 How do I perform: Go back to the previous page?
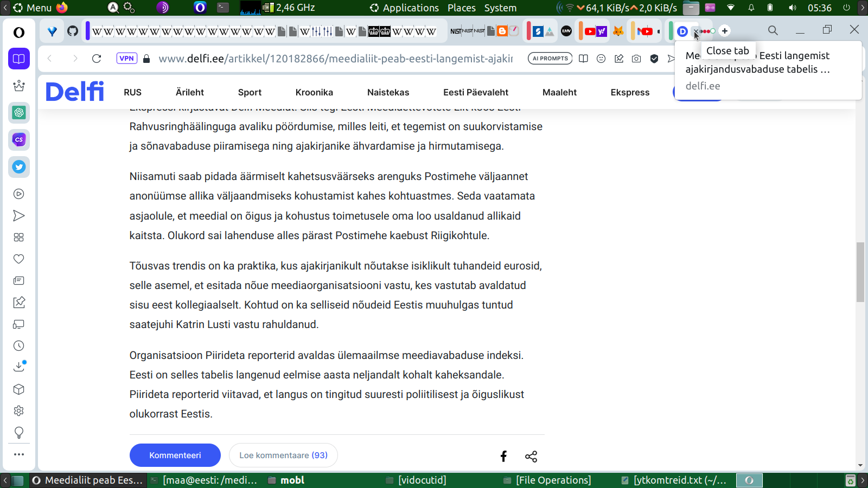click(50, 59)
